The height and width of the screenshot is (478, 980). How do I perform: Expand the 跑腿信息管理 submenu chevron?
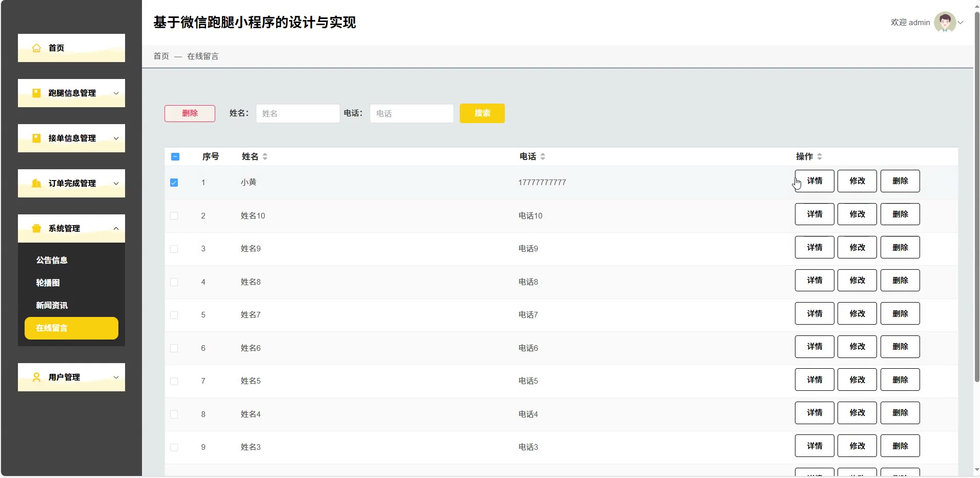[116, 93]
